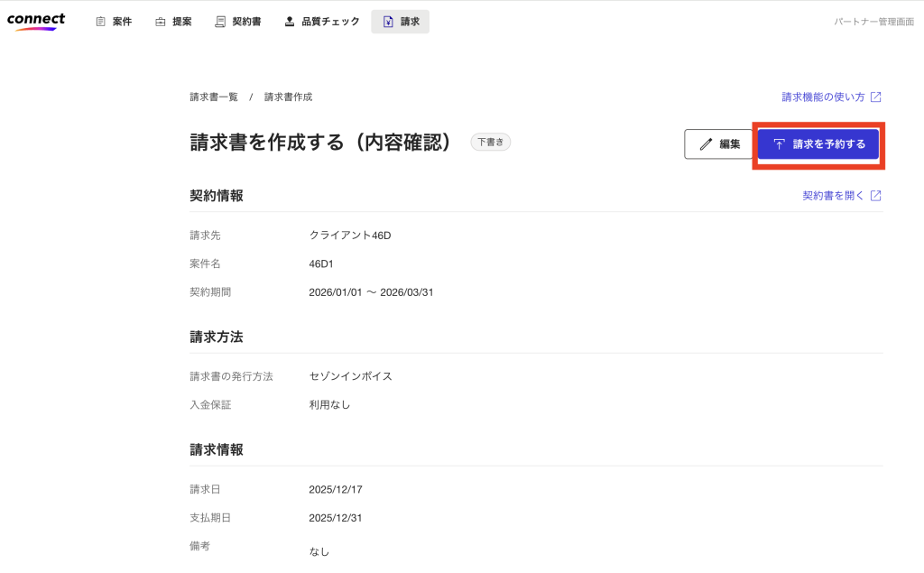The height and width of the screenshot is (573, 924).
Task: Go back to 請求書一覧 via breadcrumb
Action: point(214,97)
